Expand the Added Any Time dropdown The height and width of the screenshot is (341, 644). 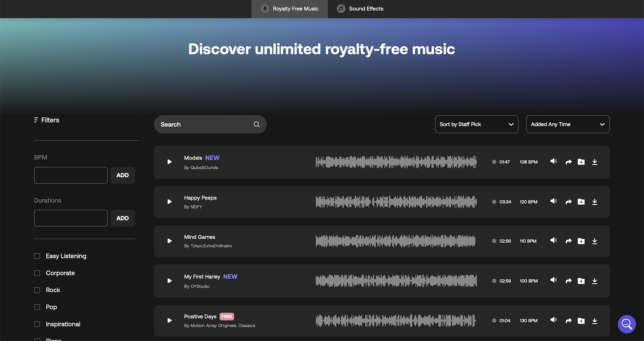pyautogui.click(x=568, y=124)
